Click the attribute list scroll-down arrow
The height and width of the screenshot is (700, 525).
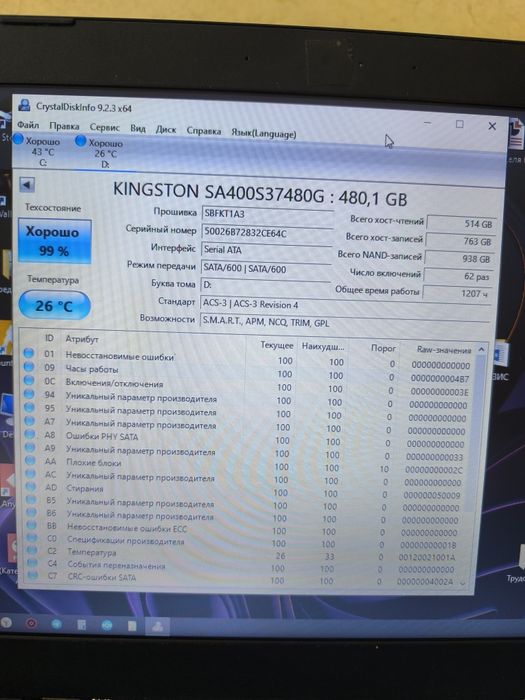[462, 583]
